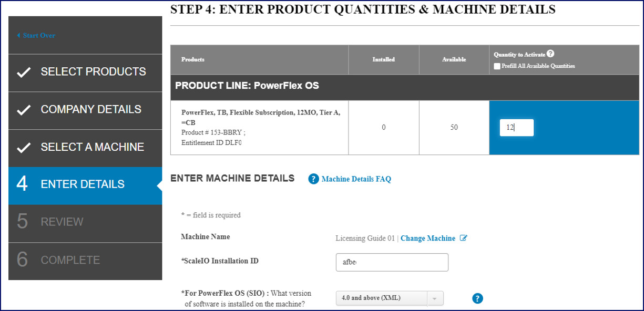Screen dimensions: 644x311
Task: Open the Select a Machine step
Action: pyautogui.click(x=93, y=147)
